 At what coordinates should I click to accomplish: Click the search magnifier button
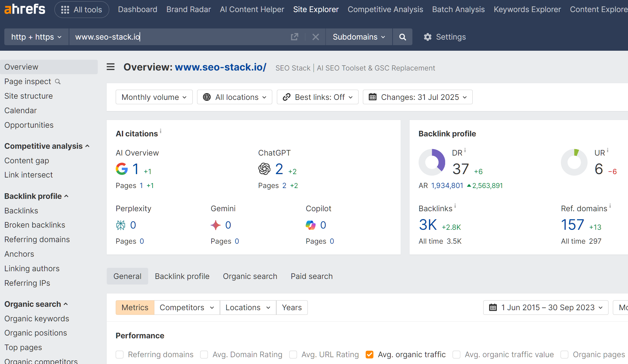tap(402, 37)
